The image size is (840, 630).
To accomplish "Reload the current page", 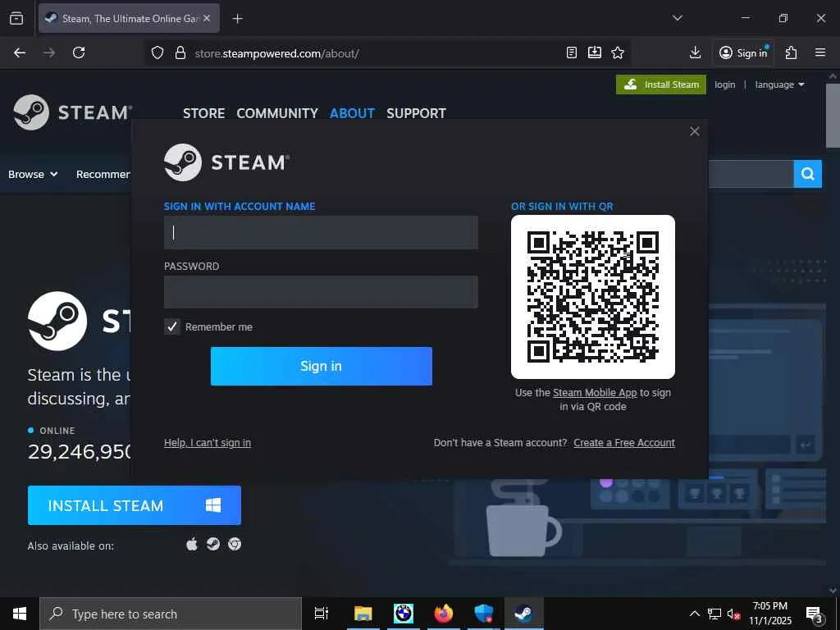I will [79, 52].
